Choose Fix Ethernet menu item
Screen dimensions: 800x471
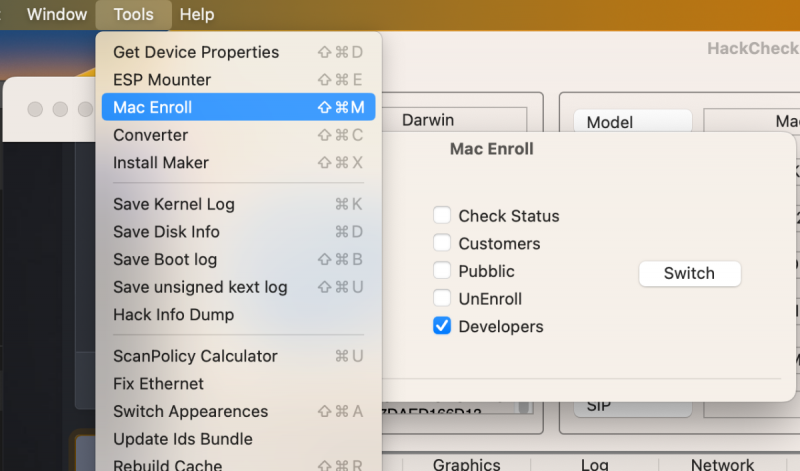tap(158, 384)
